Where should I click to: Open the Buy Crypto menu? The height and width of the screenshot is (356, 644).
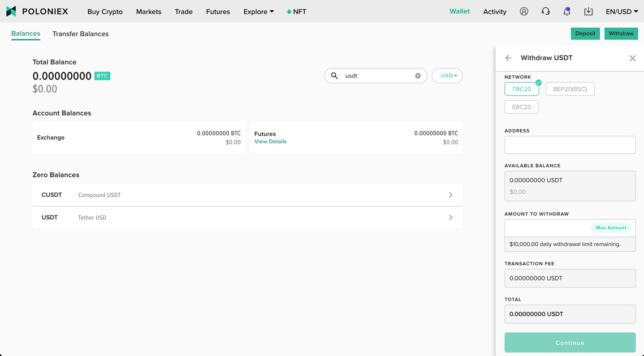click(105, 12)
